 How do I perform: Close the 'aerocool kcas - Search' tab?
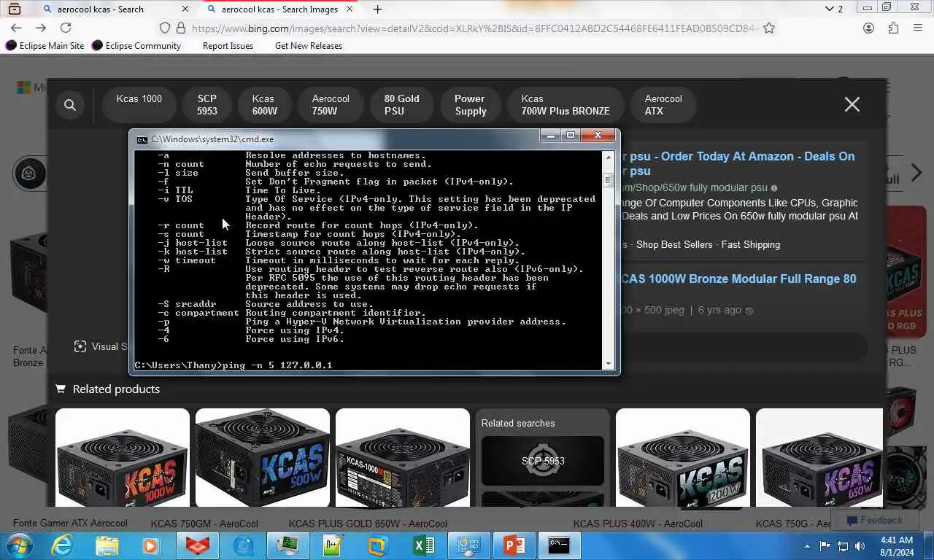click(x=185, y=9)
